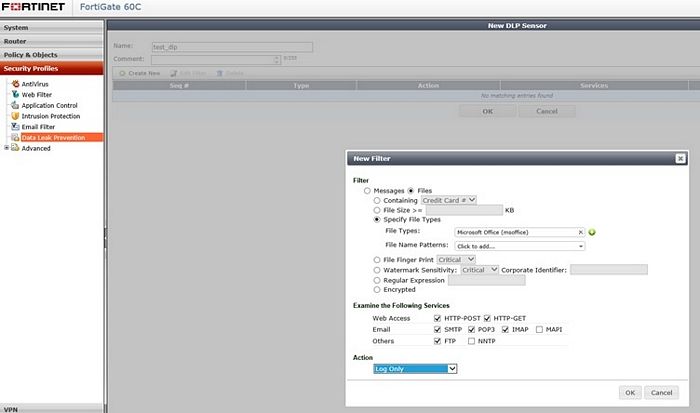Click the sensor Name field
This screenshot has height=413, width=700.
232,47
